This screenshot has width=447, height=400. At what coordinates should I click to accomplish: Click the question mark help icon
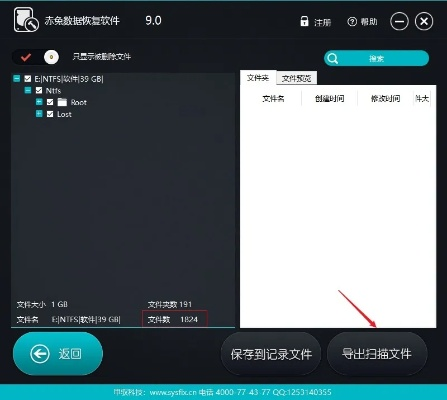[352, 22]
